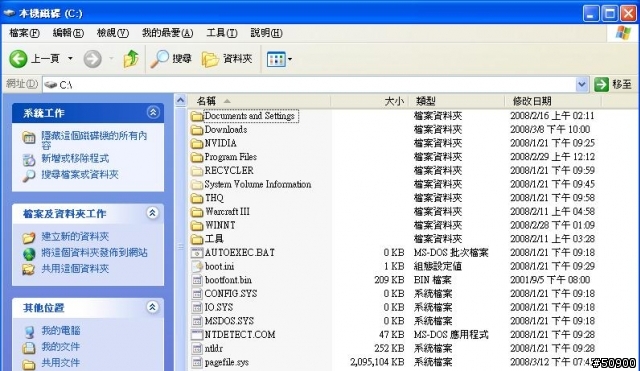640x371 pixels.
Task: Open the 編輯(E) menu
Action: coord(68,33)
